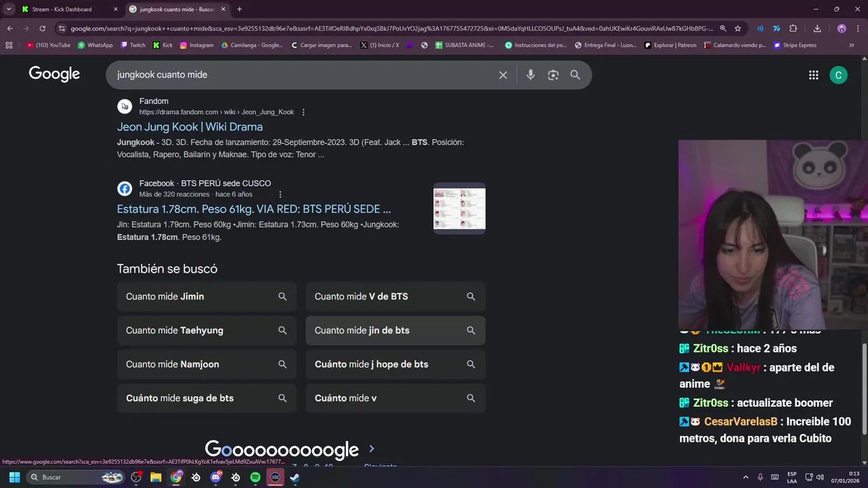Search 'Cuánto mide v' suggestion
This screenshot has height=488, width=868.
(395, 398)
